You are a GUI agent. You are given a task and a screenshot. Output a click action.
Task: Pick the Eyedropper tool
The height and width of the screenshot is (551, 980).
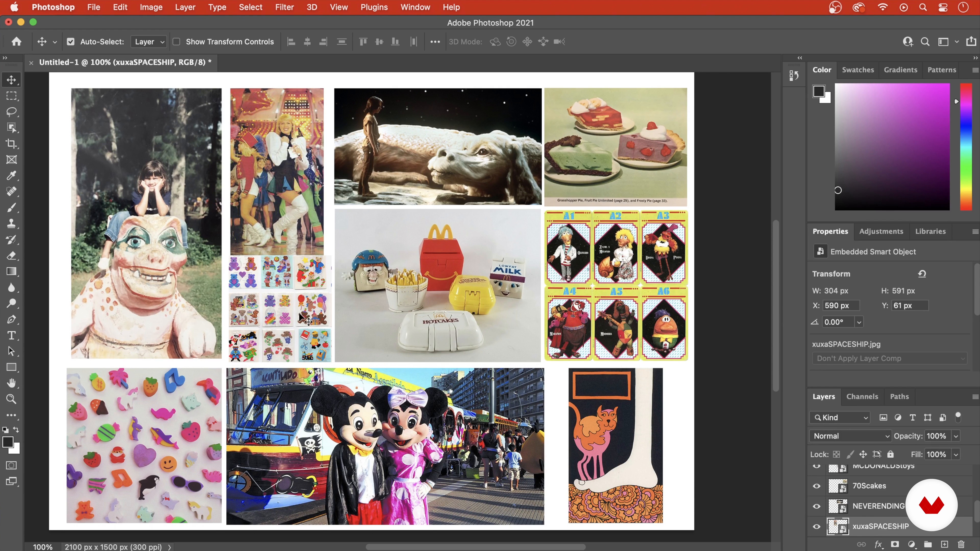click(11, 176)
